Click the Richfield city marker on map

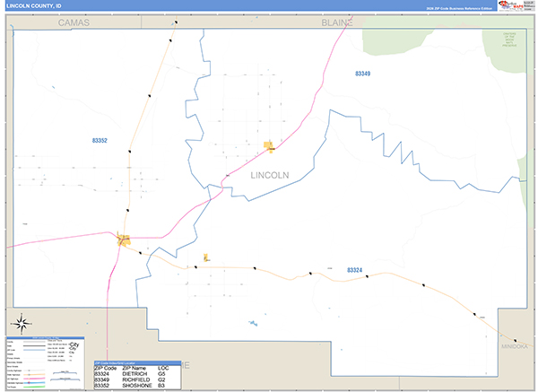[269, 146]
